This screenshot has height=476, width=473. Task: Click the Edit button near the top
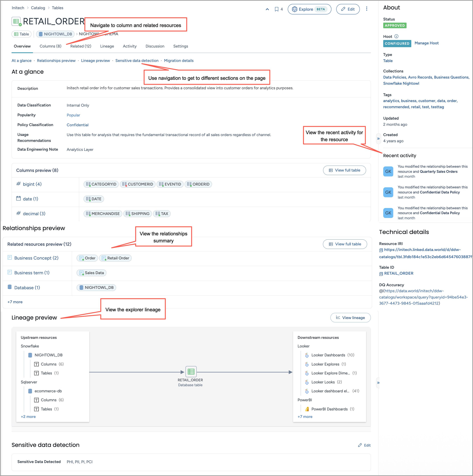(348, 9)
